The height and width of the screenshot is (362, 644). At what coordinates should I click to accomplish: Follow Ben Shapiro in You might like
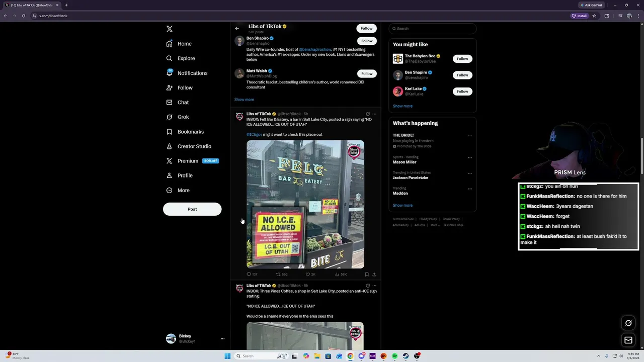462,75
